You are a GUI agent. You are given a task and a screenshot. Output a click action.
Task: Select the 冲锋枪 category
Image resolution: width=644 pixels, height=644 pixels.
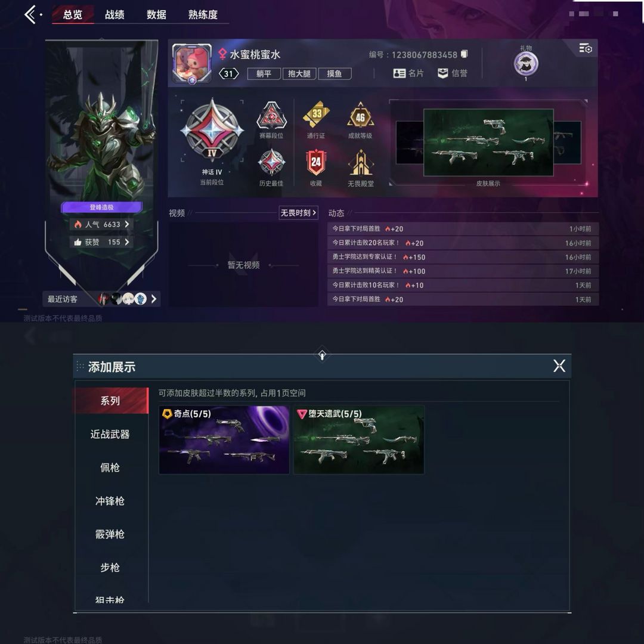110,501
